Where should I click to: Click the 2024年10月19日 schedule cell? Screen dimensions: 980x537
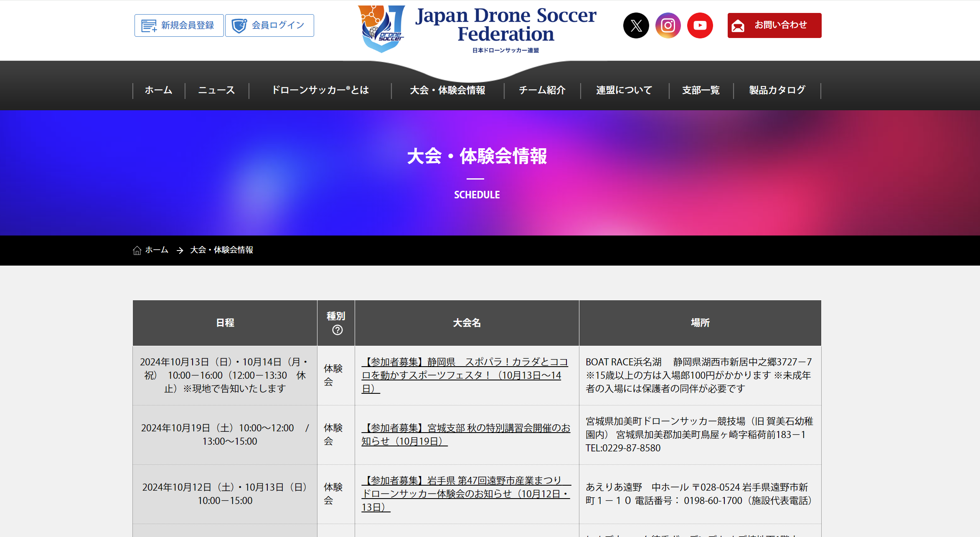[x=225, y=435]
